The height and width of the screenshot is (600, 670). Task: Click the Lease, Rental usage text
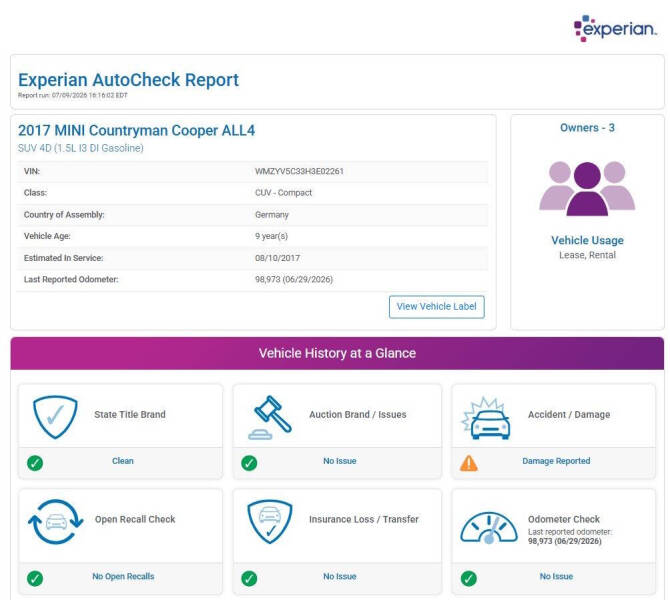point(587,255)
